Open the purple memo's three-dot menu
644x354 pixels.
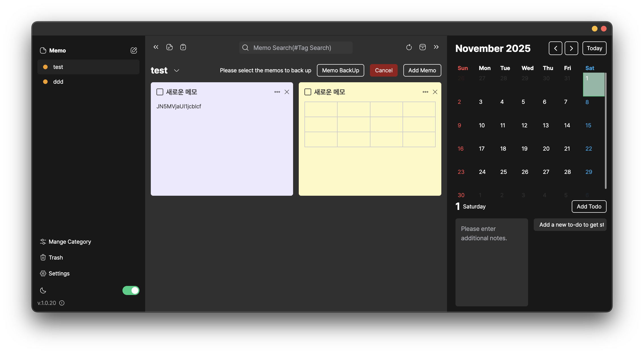(277, 92)
